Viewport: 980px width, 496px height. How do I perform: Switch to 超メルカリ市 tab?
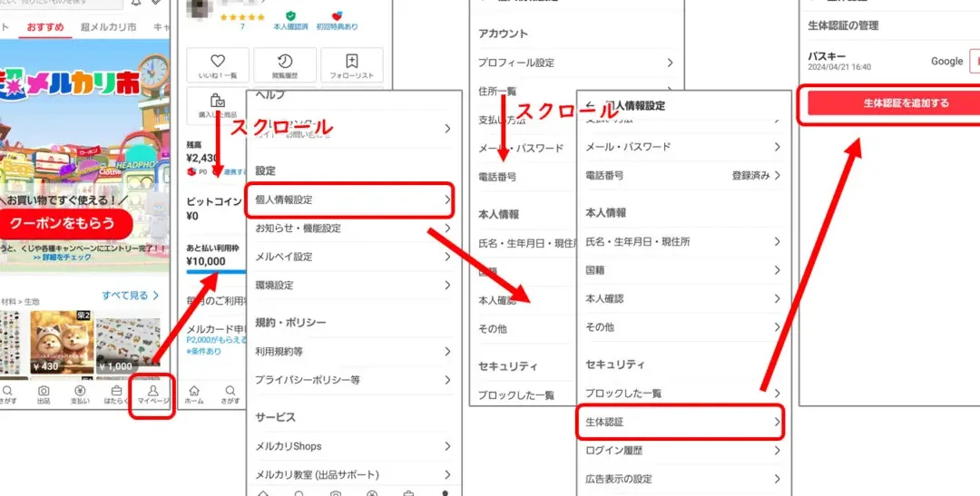tap(108, 27)
